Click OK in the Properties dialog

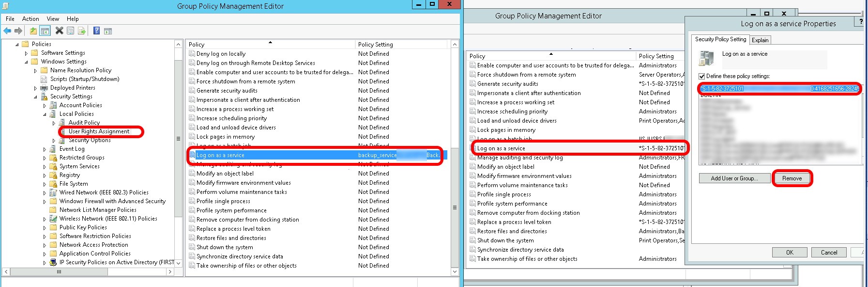click(x=790, y=253)
